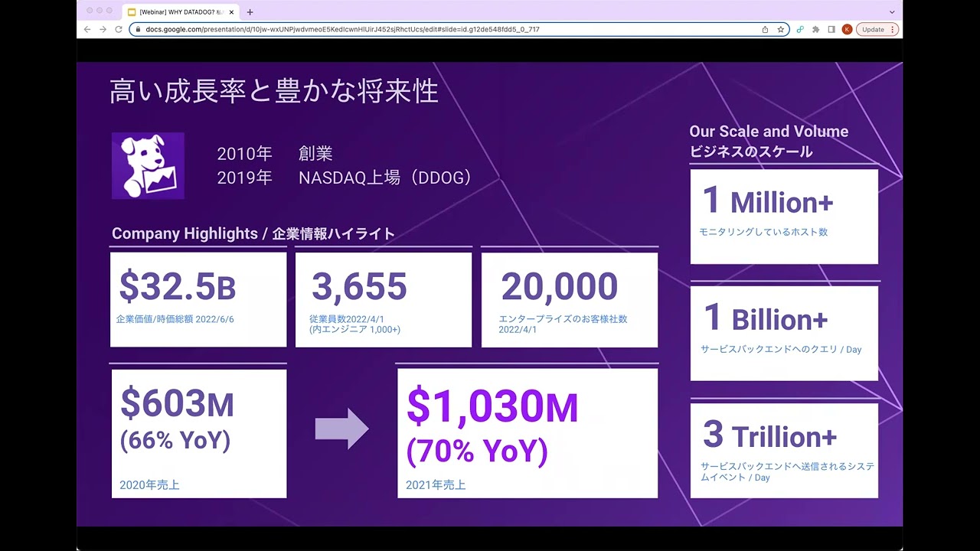Click the エンタープライズのお客様社数 caption
The height and width of the screenshot is (551, 980).
(563, 319)
